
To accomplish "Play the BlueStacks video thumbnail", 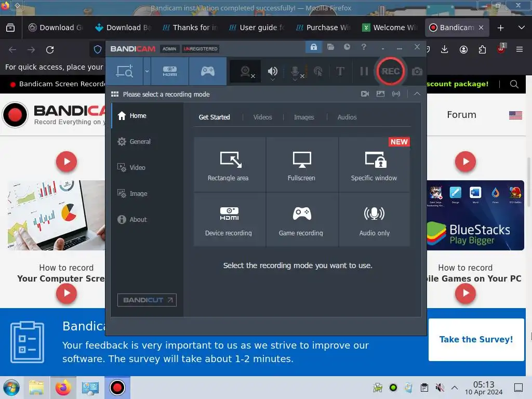I will 465,162.
